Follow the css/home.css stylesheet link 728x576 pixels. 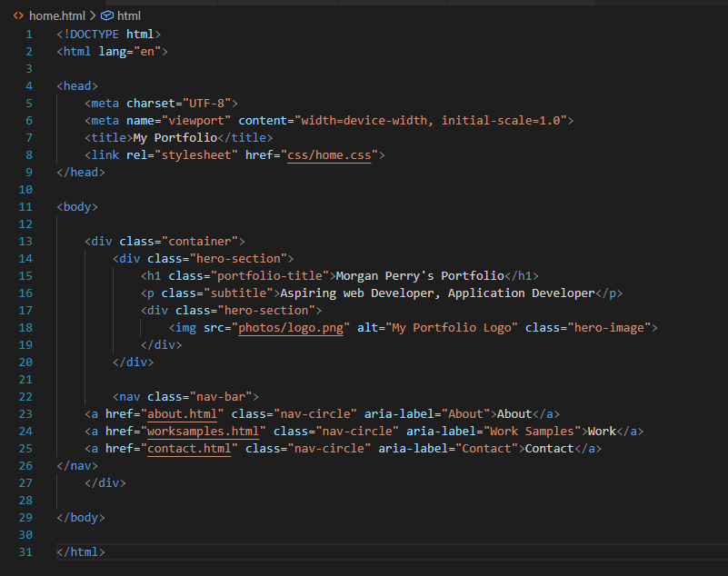tap(328, 154)
